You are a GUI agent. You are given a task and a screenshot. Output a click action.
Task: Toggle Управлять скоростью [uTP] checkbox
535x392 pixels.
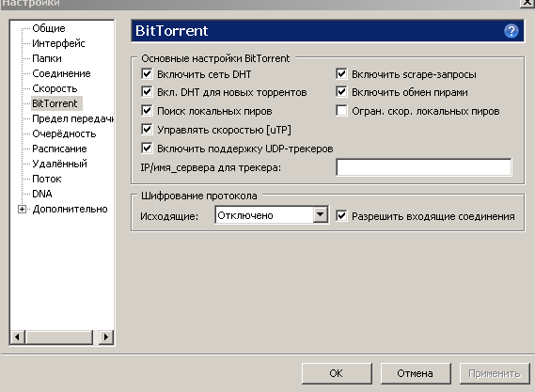[x=147, y=130]
